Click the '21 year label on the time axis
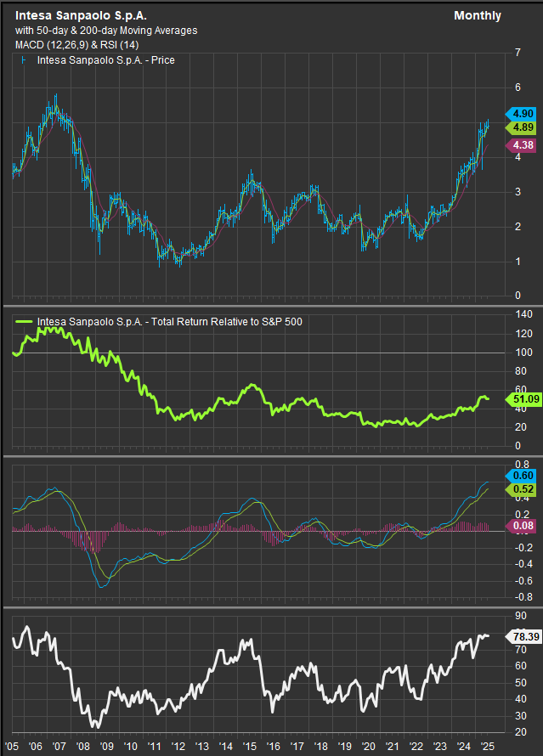This screenshot has width=543, height=756. pyautogui.click(x=393, y=747)
